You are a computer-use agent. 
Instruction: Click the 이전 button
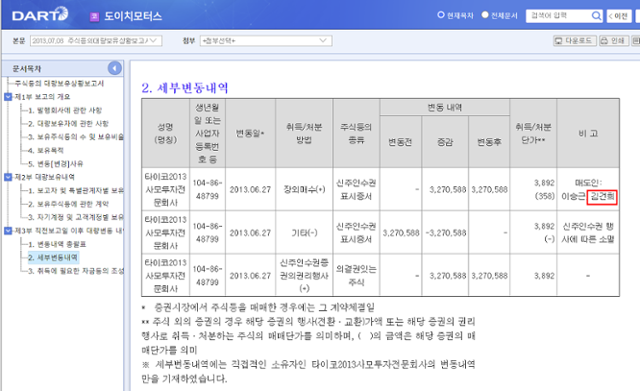[x=618, y=16]
